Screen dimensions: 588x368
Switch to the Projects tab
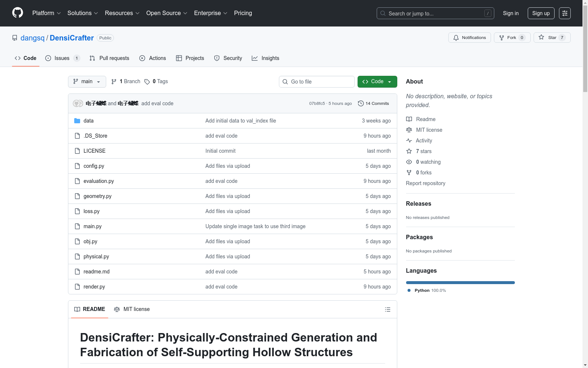(190, 58)
